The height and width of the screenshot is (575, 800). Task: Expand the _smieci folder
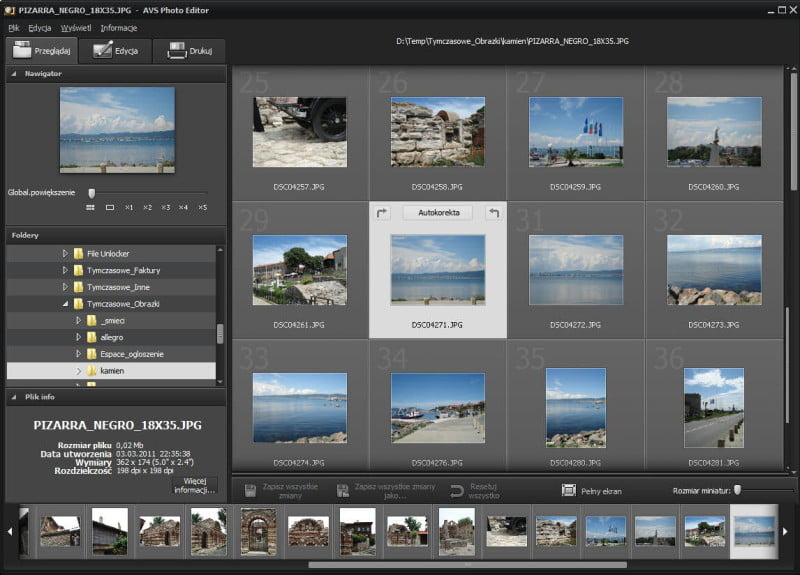(78, 321)
